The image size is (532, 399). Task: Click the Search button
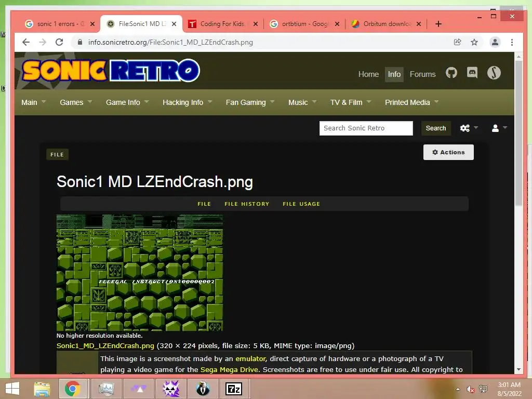tap(436, 128)
